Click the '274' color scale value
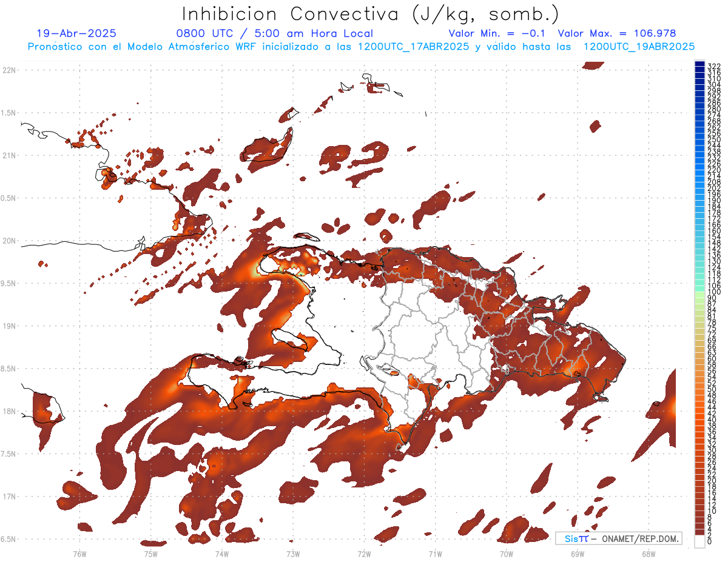The image size is (728, 562). (714, 115)
